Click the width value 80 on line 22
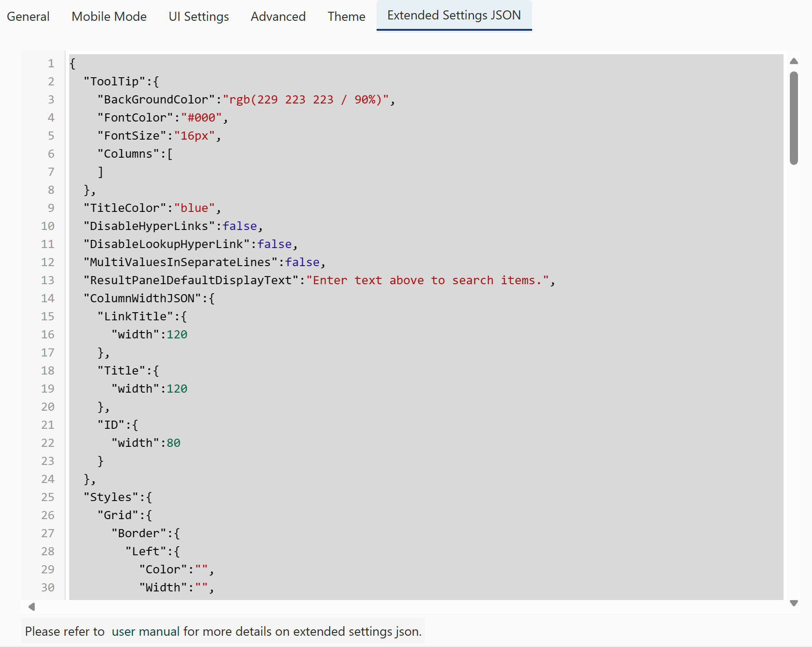 [174, 443]
